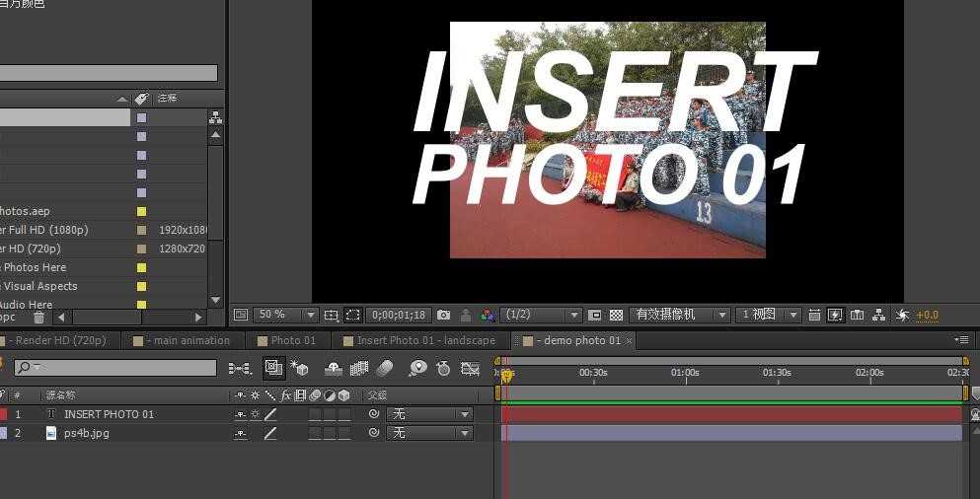Click the trash delete icon in project panel

click(38, 318)
